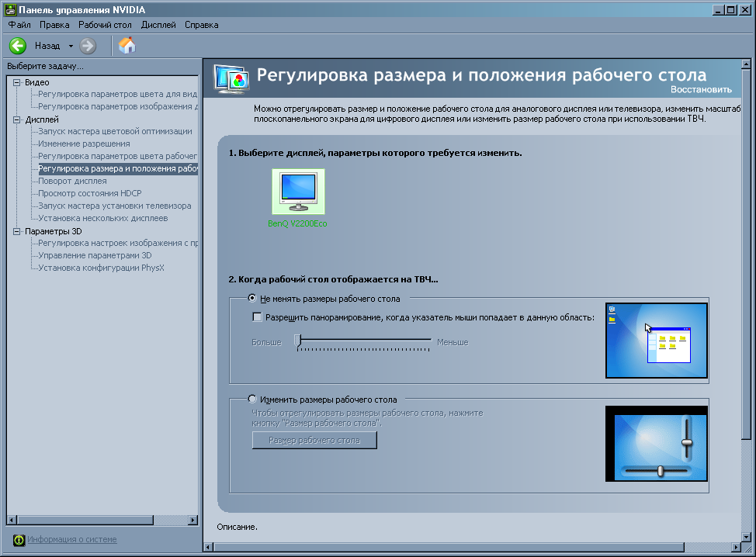Open 'Регулировка настроек изображения с пр' item

(118, 243)
